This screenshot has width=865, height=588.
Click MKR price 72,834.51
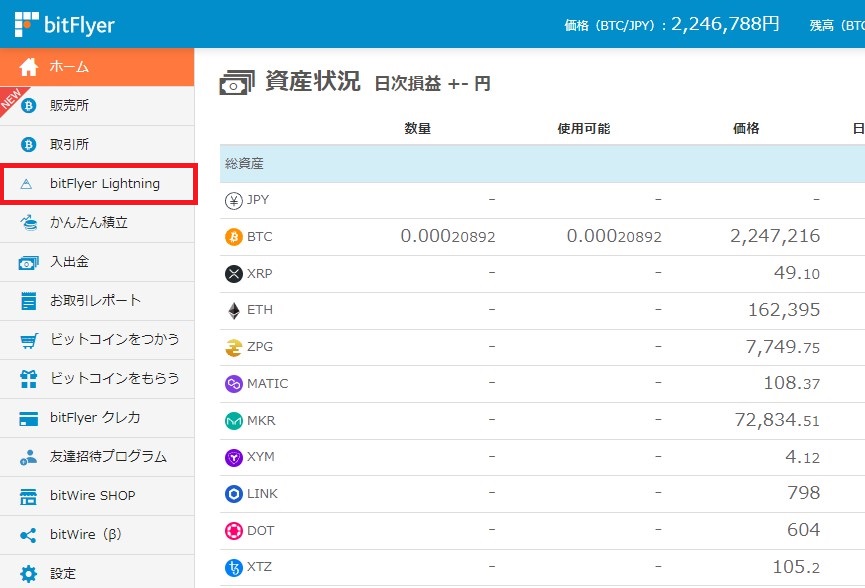pyautogui.click(x=777, y=420)
